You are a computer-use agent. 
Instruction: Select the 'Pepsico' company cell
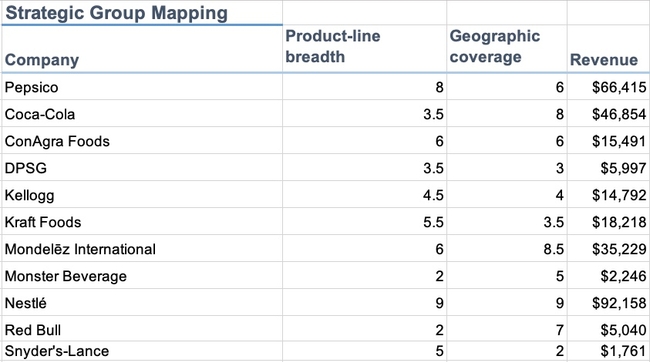142,87
